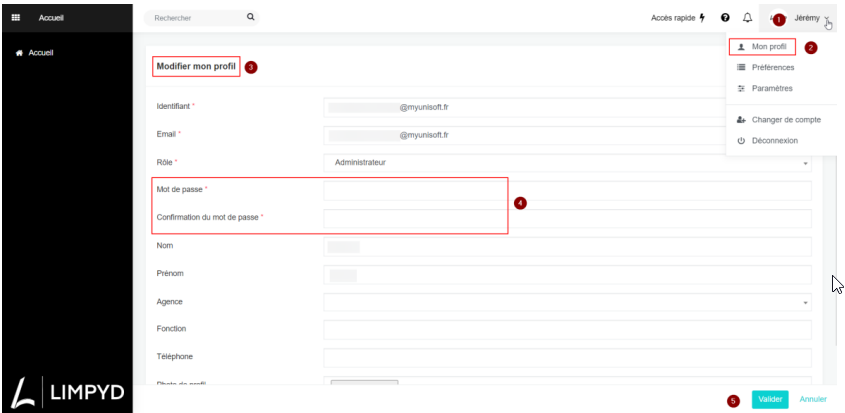Click the Jérémy user name
The image size is (845, 413).
click(x=807, y=18)
